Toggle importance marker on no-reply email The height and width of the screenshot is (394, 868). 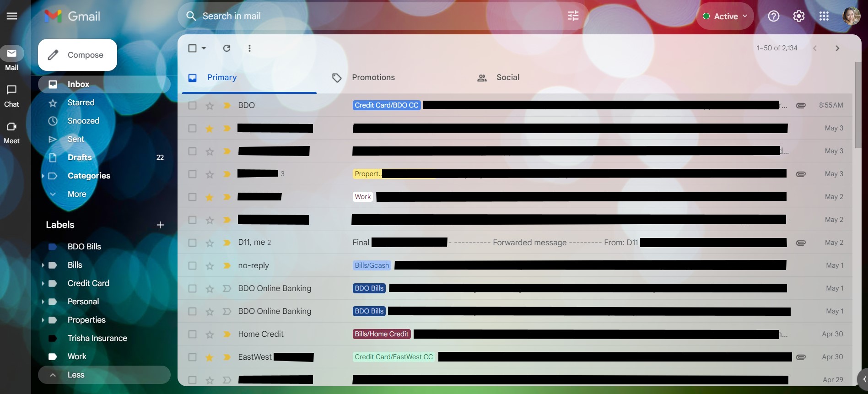226,266
